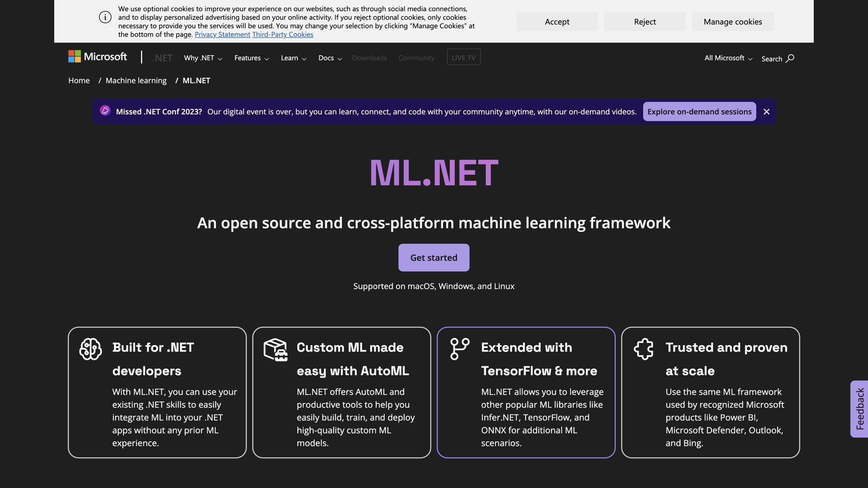
Task: Click the puzzle piece icon in Trusted card
Action: (x=644, y=349)
